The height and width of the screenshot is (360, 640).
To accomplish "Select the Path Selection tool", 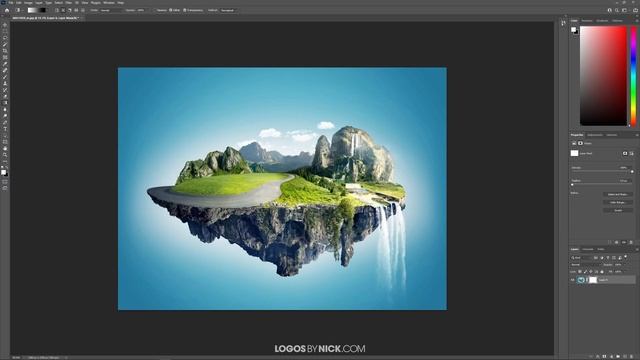I will click(5, 136).
